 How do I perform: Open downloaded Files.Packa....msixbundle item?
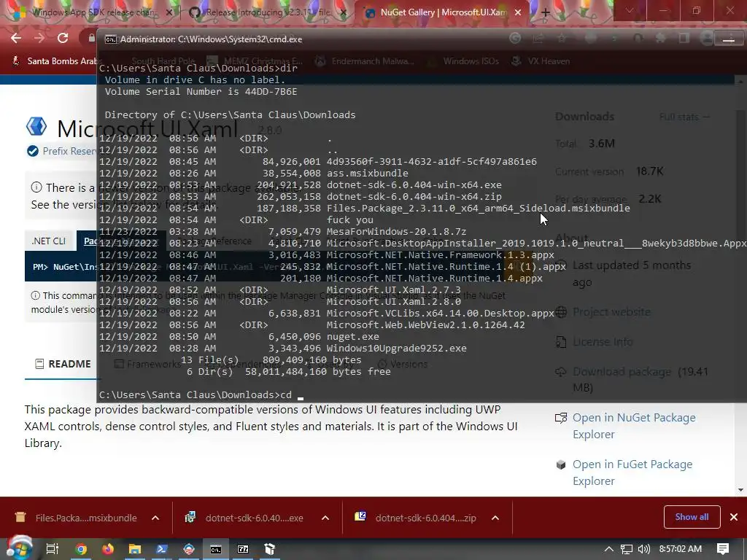(x=76, y=518)
